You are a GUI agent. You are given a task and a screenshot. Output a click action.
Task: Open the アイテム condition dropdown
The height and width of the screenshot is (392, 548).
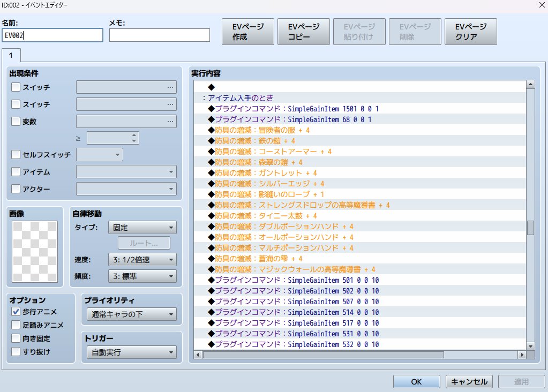tap(126, 171)
